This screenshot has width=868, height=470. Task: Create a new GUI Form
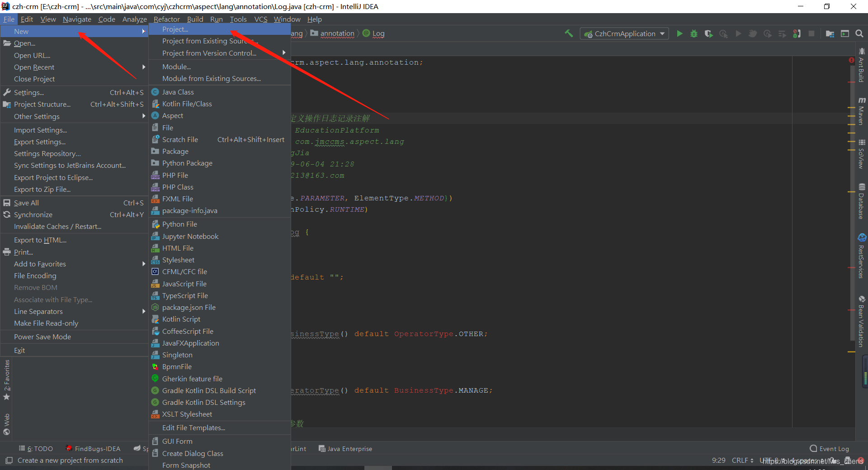tap(220, 441)
